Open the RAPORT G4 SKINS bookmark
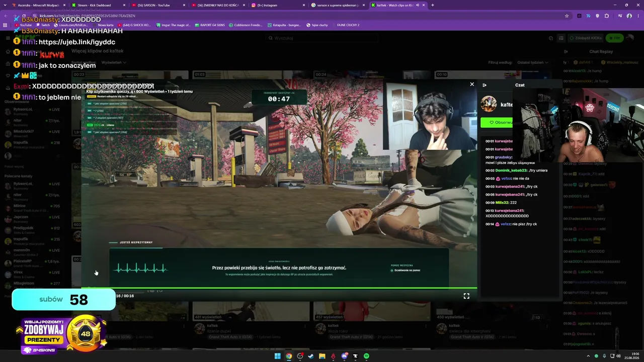 point(209,25)
